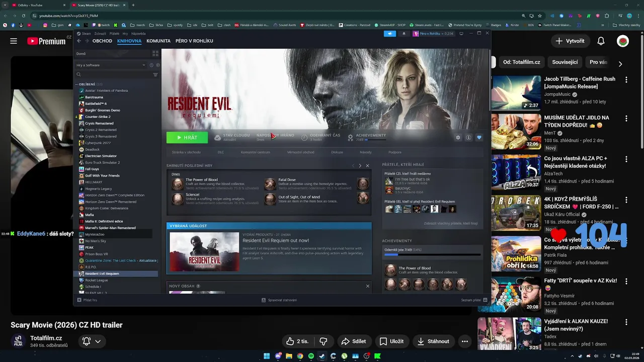
Task: Toggle favorite heart for Resident Evil Requiem
Action: coord(479,137)
